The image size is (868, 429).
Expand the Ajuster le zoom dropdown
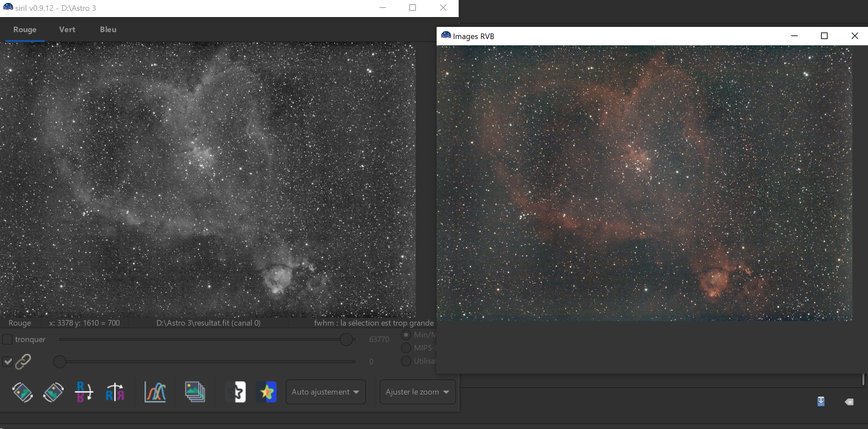click(417, 392)
